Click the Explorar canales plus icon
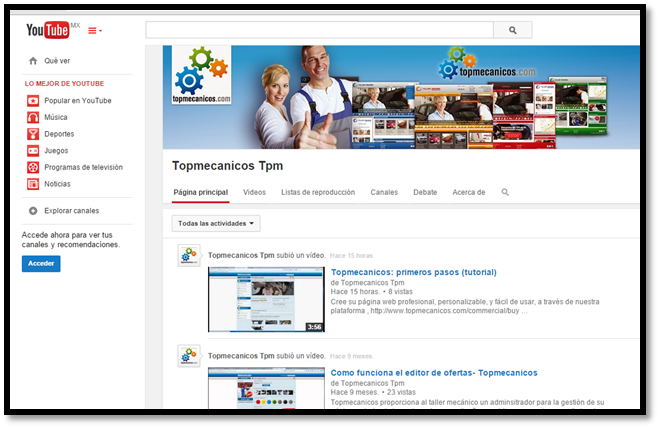 33,211
